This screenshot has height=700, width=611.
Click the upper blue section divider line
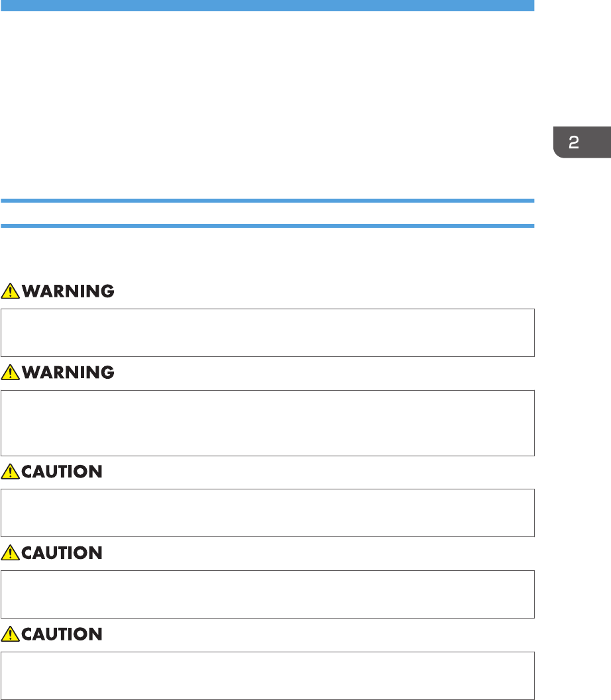pos(267,200)
